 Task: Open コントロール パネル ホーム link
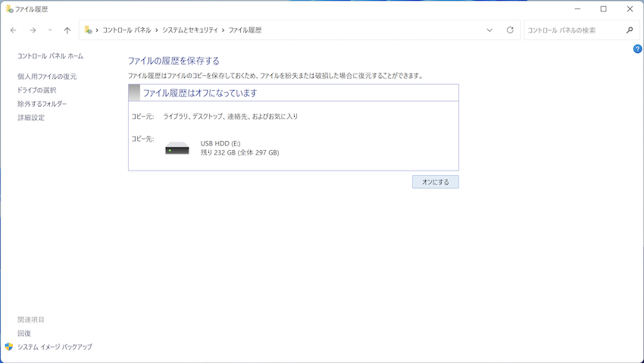pos(51,56)
